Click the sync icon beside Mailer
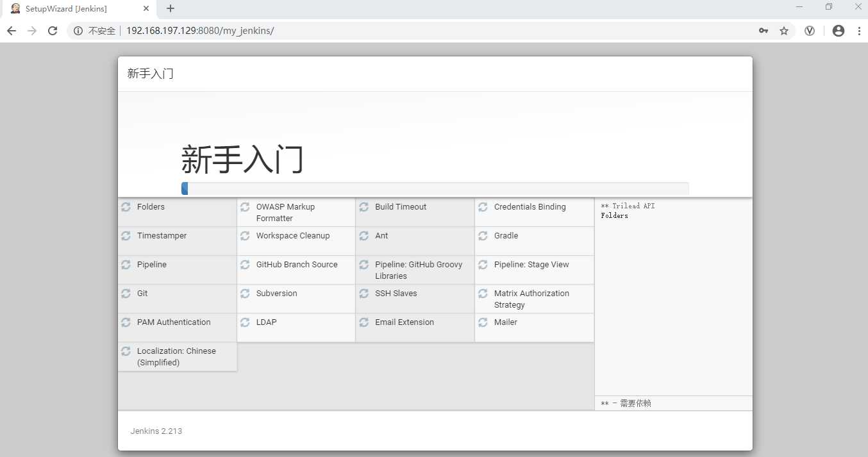The height and width of the screenshot is (457, 868). coord(483,322)
